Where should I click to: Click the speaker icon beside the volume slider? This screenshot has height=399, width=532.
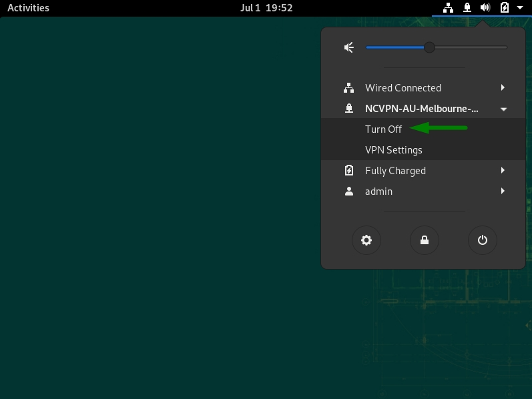[x=349, y=47]
